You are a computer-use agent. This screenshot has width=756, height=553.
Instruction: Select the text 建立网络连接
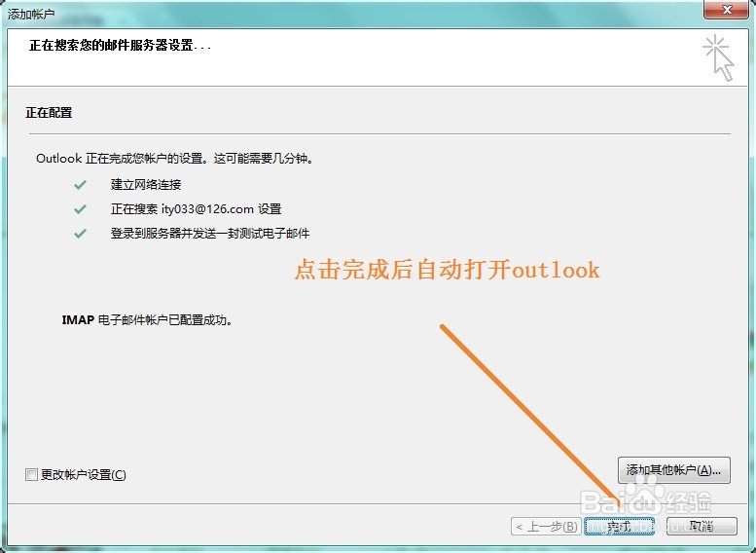(x=146, y=184)
